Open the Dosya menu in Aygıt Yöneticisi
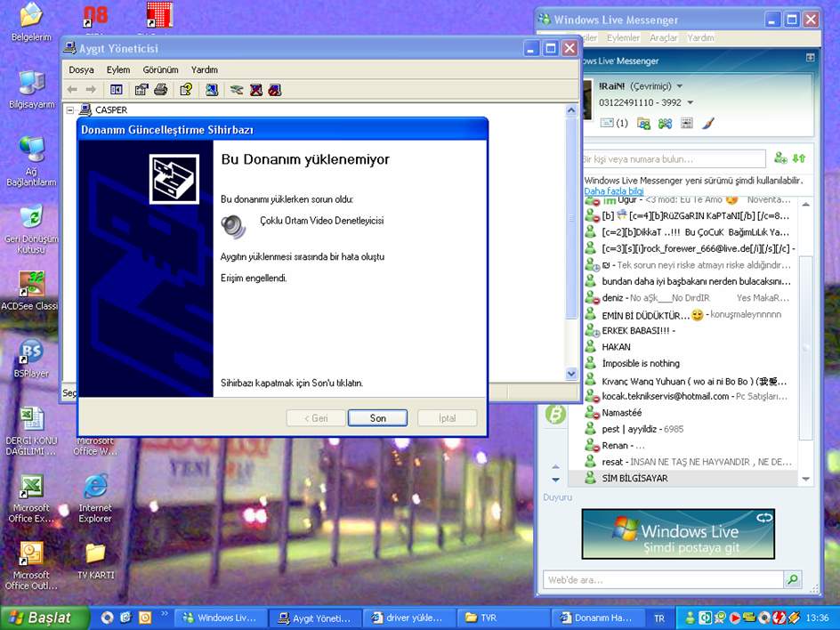Viewport: 840px width, 630px height. (x=81, y=69)
